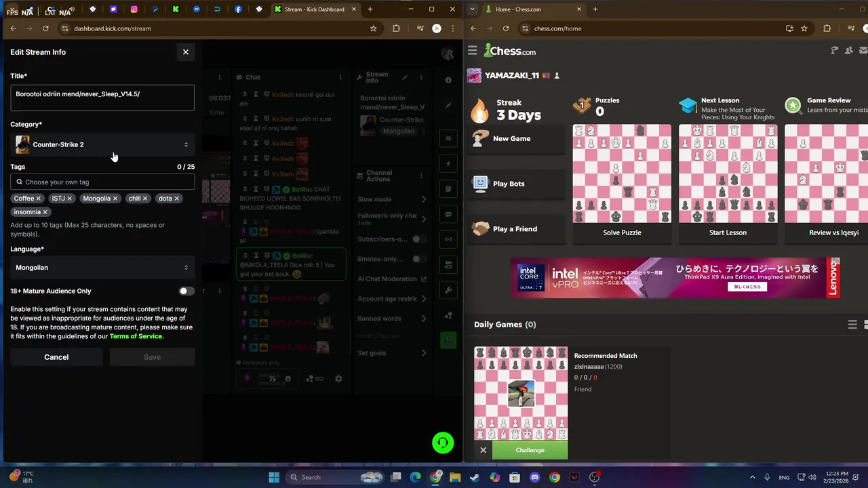Click the Streak 3 Days flame icon
The height and width of the screenshot is (488, 868).
[480, 110]
